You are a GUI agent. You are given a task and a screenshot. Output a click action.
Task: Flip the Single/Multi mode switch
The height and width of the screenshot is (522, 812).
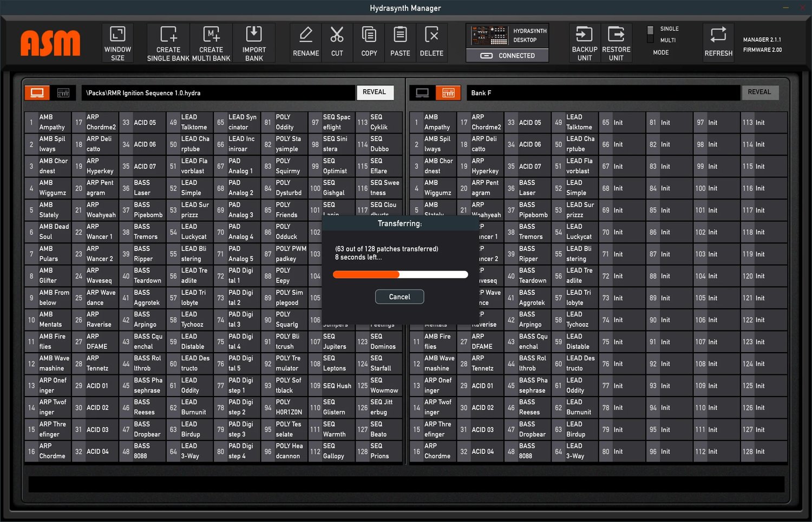pyautogui.click(x=650, y=34)
